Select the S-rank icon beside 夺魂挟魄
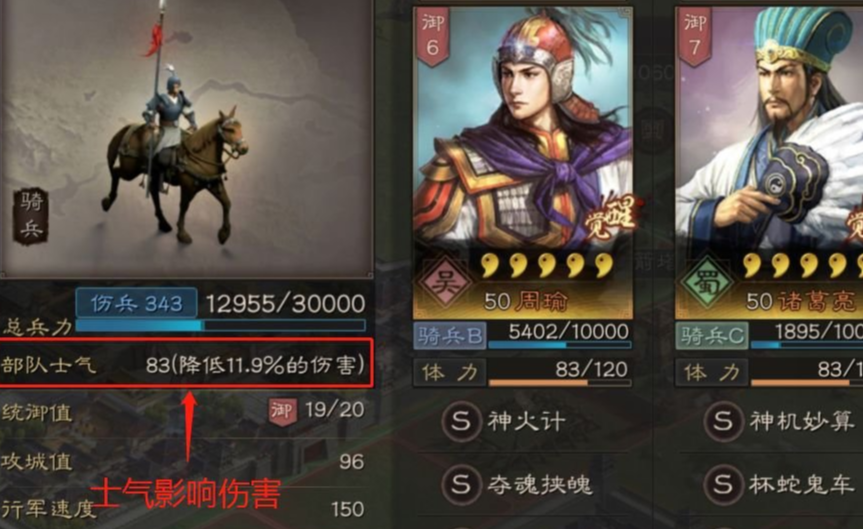This screenshot has height=529, width=863. (460, 485)
